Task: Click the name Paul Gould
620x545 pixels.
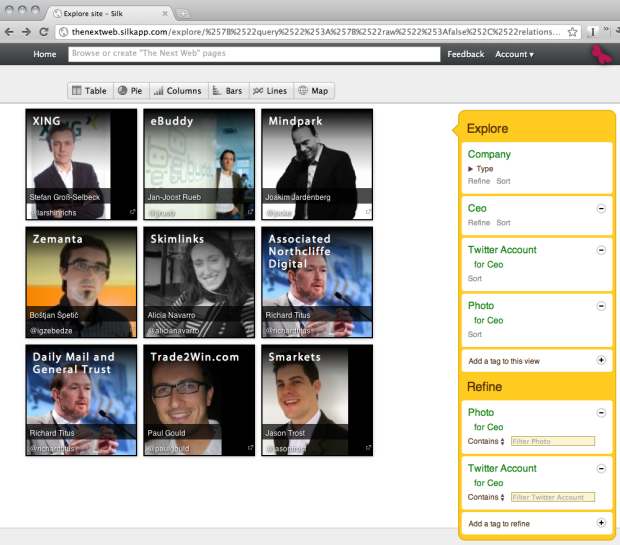Action: [166, 433]
